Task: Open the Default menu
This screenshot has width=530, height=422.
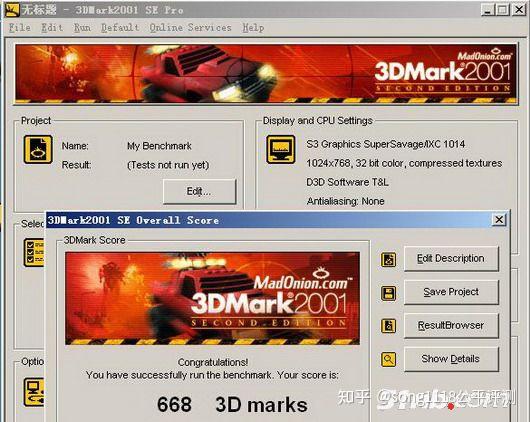Action: (120, 27)
